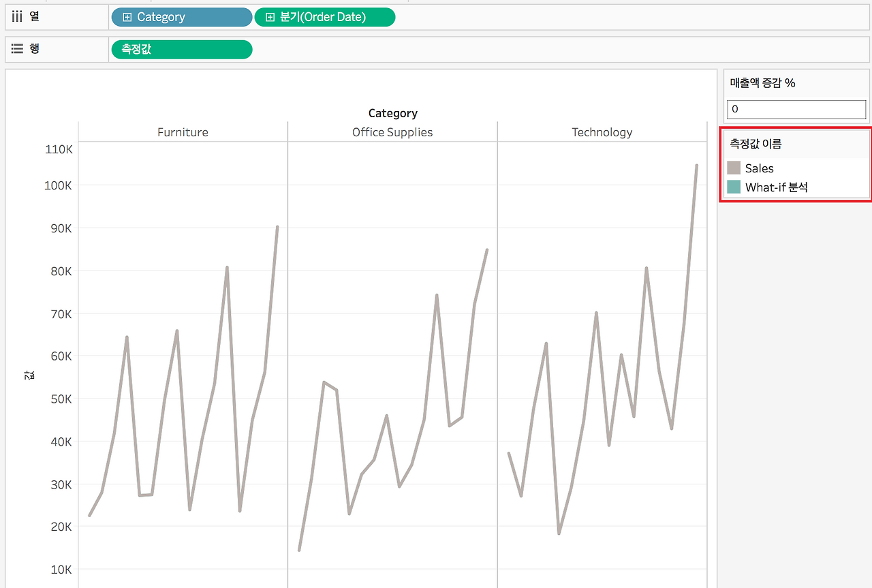
Task: Click the Technology column header
Action: pyautogui.click(x=602, y=132)
